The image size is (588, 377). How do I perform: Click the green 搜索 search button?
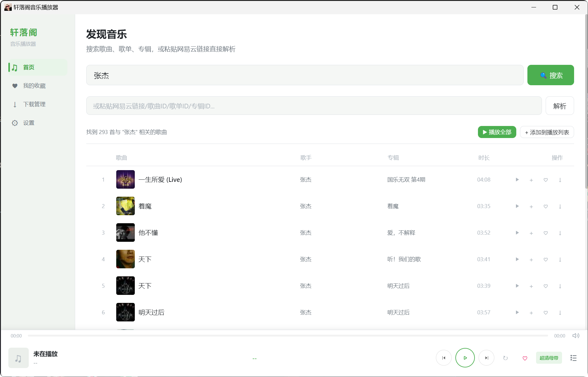pyautogui.click(x=551, y=75)
